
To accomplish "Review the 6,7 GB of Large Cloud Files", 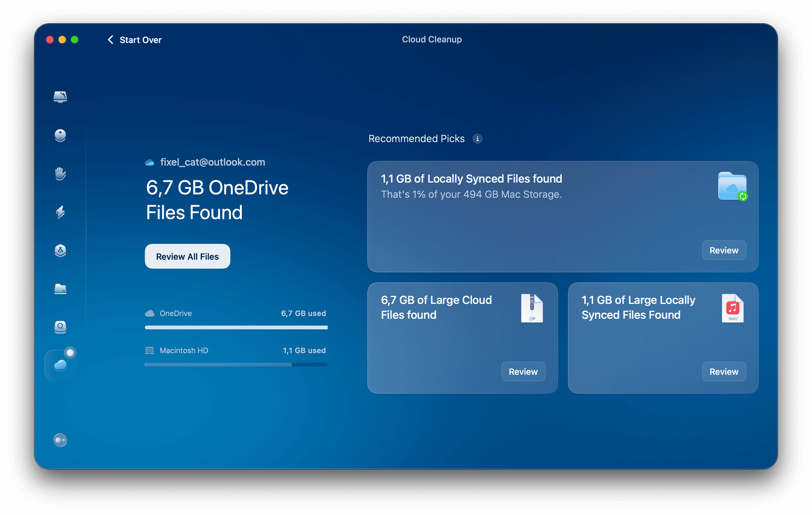I will [x=523, y=371].
